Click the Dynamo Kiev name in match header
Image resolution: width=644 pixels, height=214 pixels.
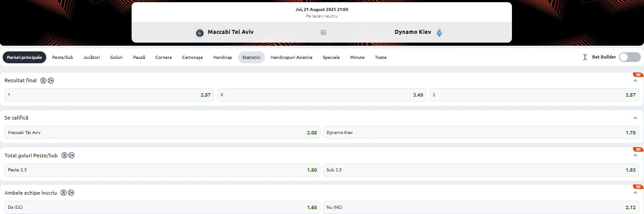tap(413, 32)
